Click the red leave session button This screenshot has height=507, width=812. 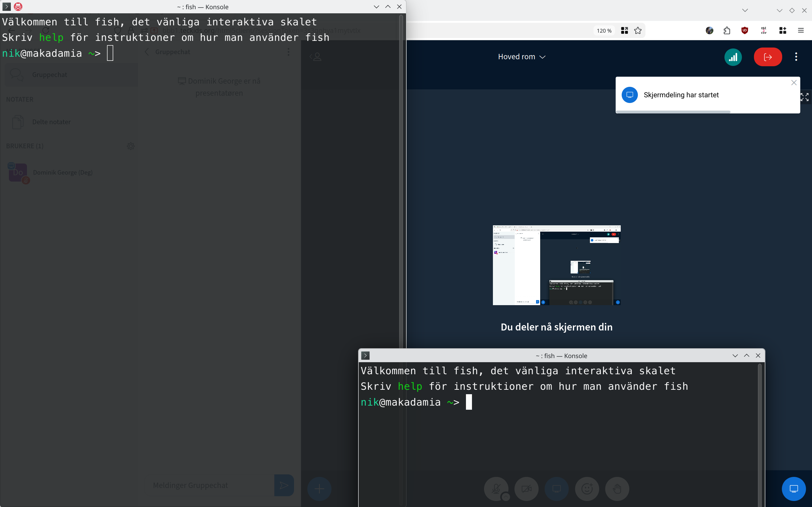[x=768, y=57]
